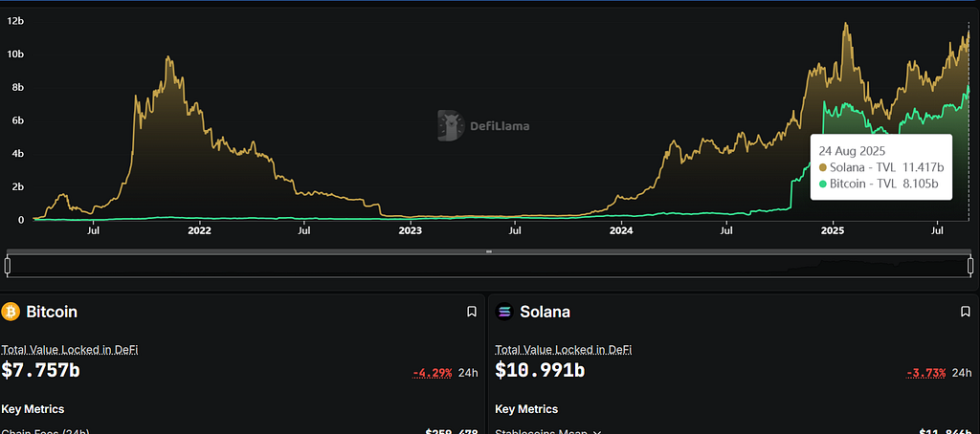The width and height of the screenshot is (980, 434).
Task: Click the 2024 label on the x-axis
Action: coord(622,231)
